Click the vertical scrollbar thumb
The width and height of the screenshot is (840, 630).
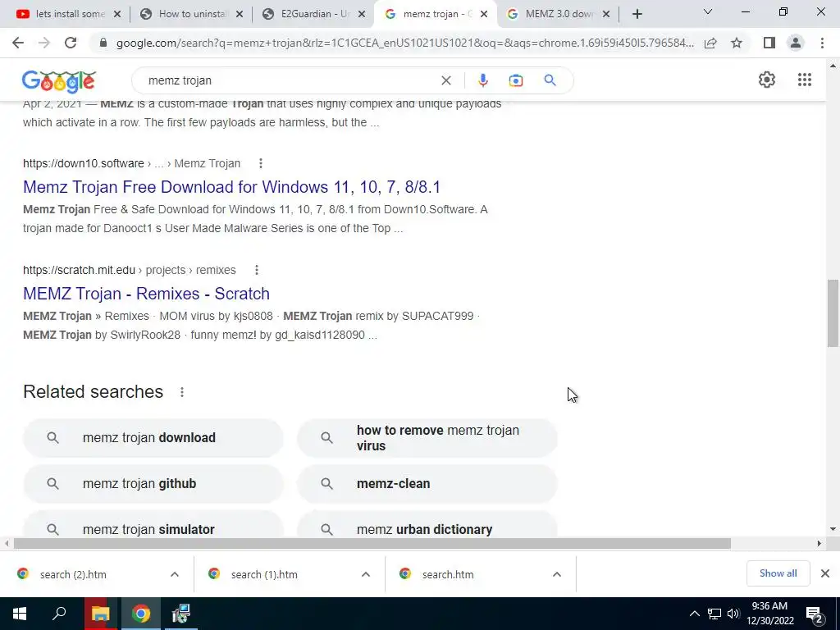pos(833,313)
